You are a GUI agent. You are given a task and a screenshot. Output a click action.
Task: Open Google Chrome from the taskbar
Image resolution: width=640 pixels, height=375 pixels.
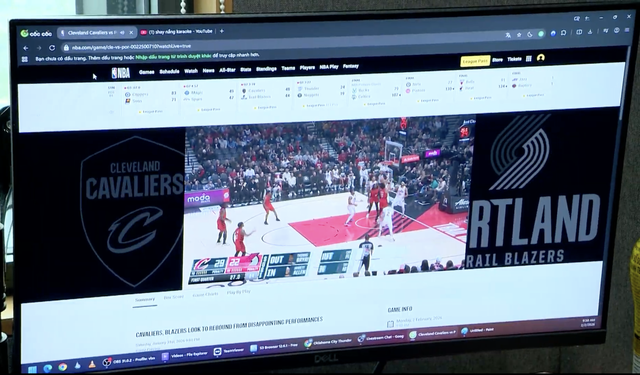click(x=62, y=366)
